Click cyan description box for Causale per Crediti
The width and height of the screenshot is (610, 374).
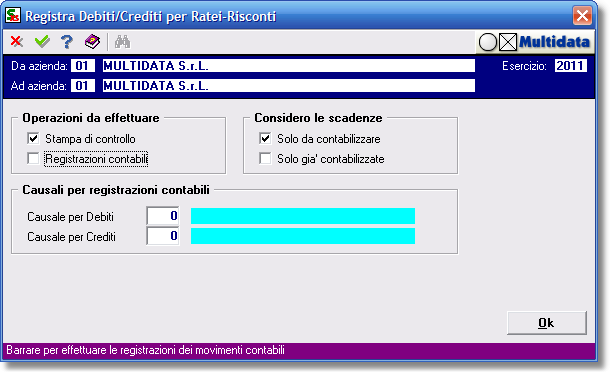pos(303,236)
